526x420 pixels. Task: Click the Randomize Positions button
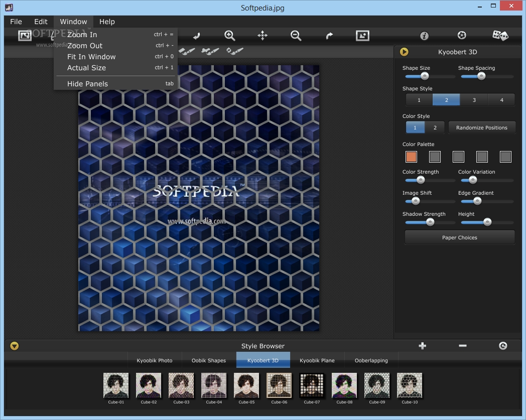pyautogui.click(x=482, y=127)
